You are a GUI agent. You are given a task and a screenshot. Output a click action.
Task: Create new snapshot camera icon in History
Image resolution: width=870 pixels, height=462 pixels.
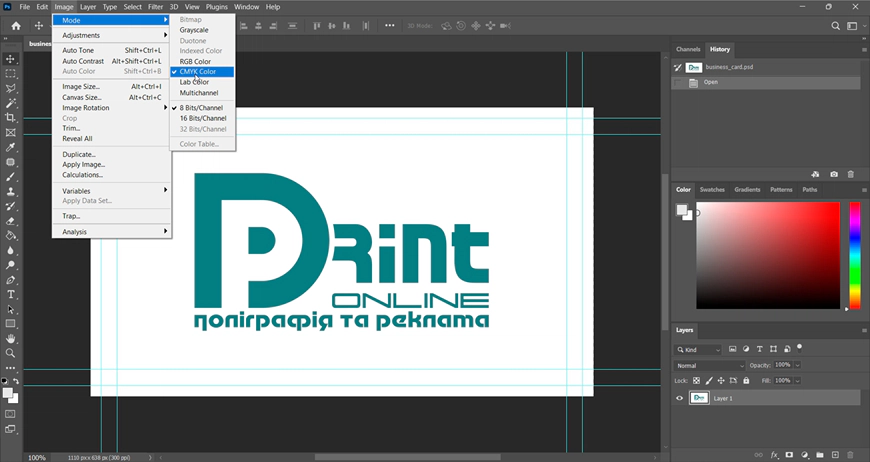click(834, 174)
